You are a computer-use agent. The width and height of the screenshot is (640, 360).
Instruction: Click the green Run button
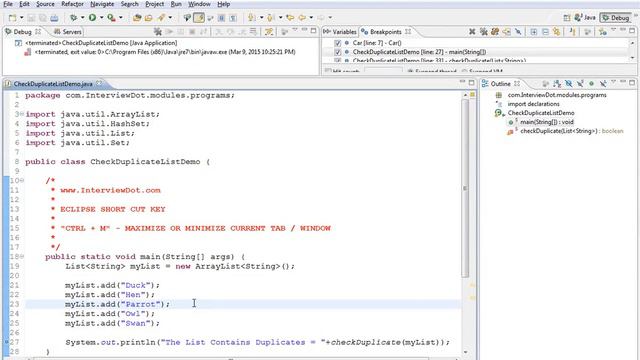pos(93,18)
